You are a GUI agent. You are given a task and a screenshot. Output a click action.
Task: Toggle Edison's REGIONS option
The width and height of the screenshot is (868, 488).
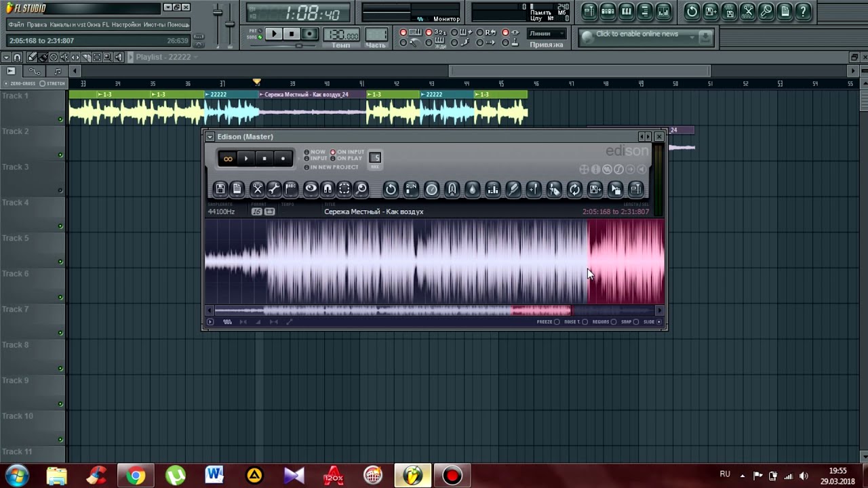tap(604, 322)
